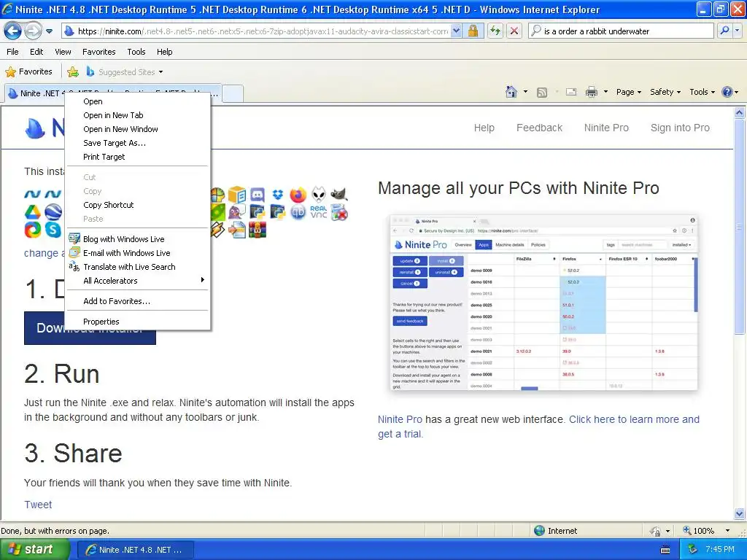Open the Page dropdown menu
Viewport: 747px width, 560px height.
click(x=628, y=92)
